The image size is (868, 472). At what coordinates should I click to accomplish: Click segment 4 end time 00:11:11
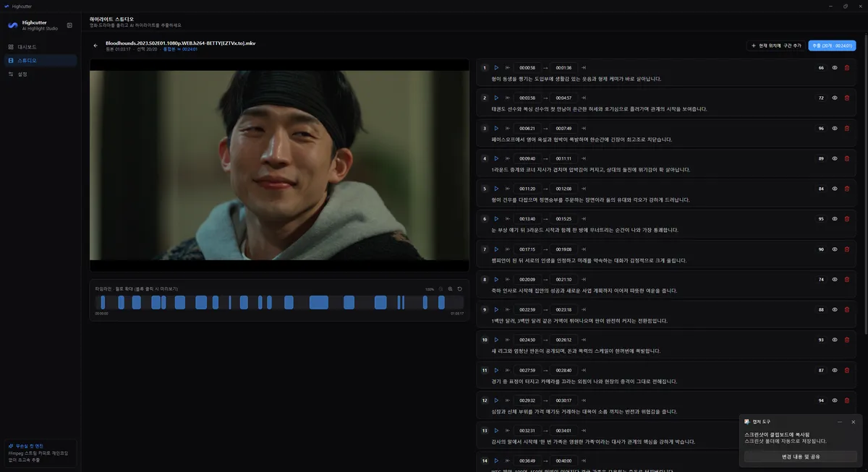563,158
